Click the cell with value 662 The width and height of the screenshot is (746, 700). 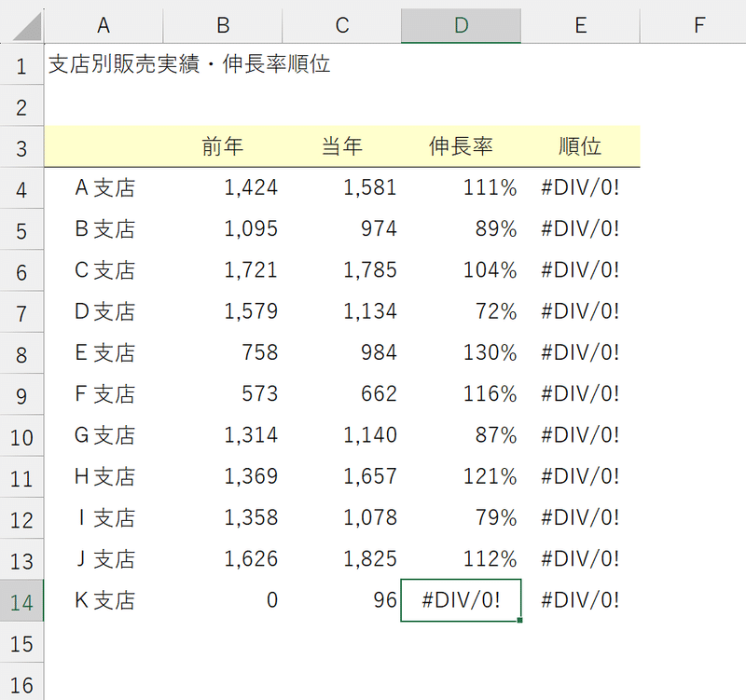click(x=342, y=393)
